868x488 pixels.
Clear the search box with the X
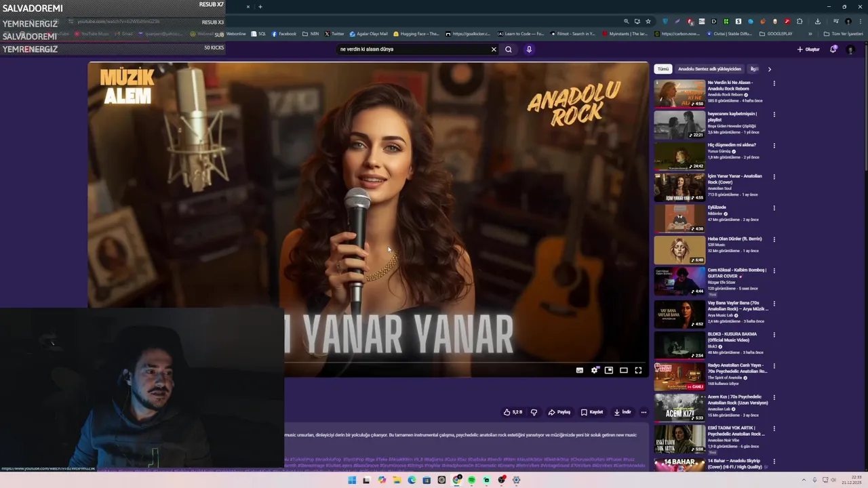pos(494,49)
